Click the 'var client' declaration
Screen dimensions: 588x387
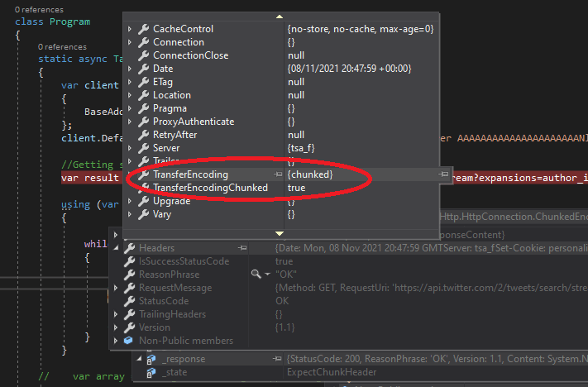click(90, 85)
